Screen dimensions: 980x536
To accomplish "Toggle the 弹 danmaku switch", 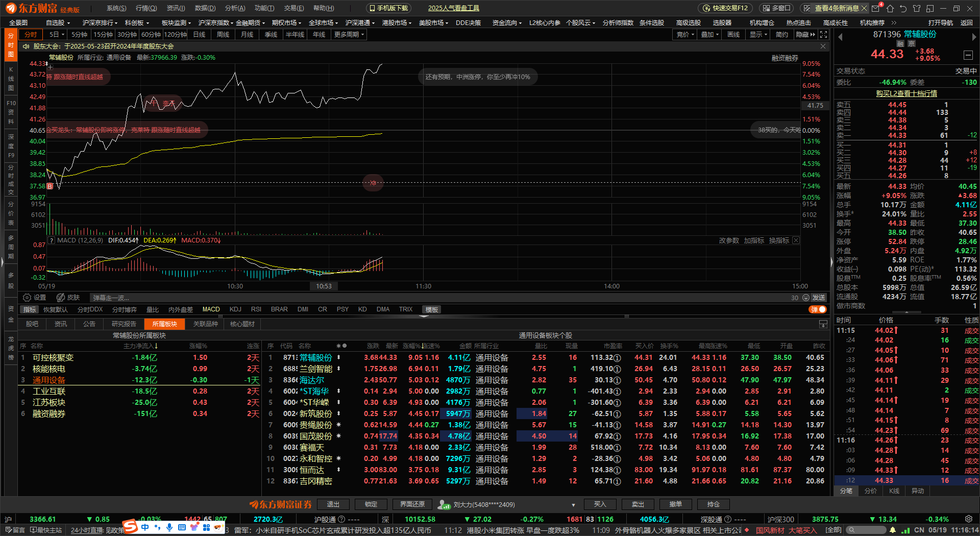I will coord(818,309).
